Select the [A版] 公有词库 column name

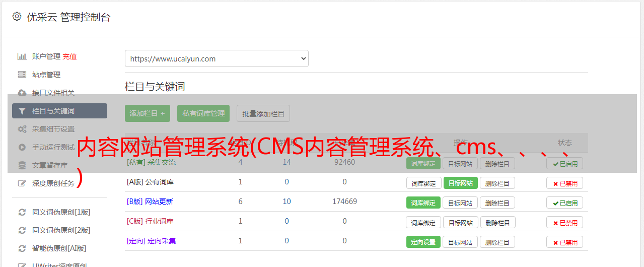click(x=150, y=182)
